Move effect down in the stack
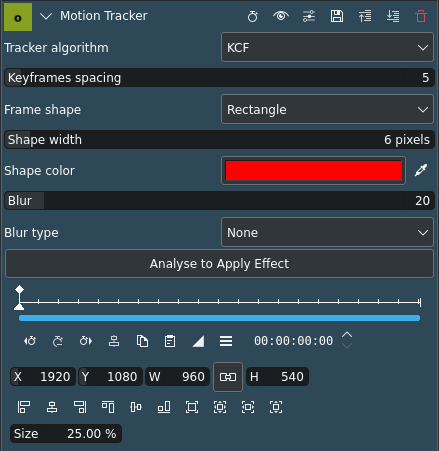The height and width of the screenshot is (451, 439). (393, 16)
